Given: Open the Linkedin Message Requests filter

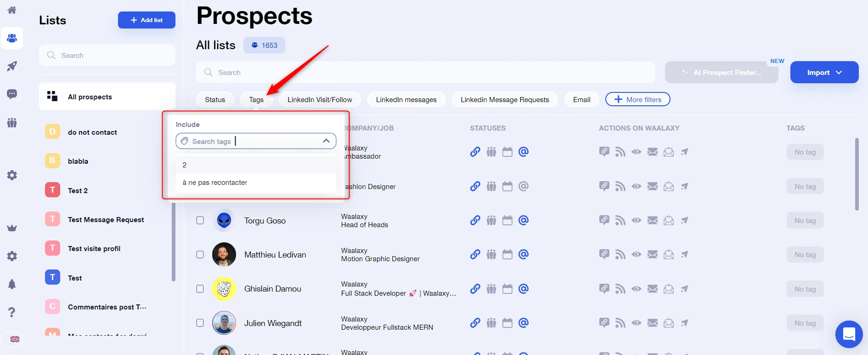Looking at the screenshot, I should pos(505,99).
